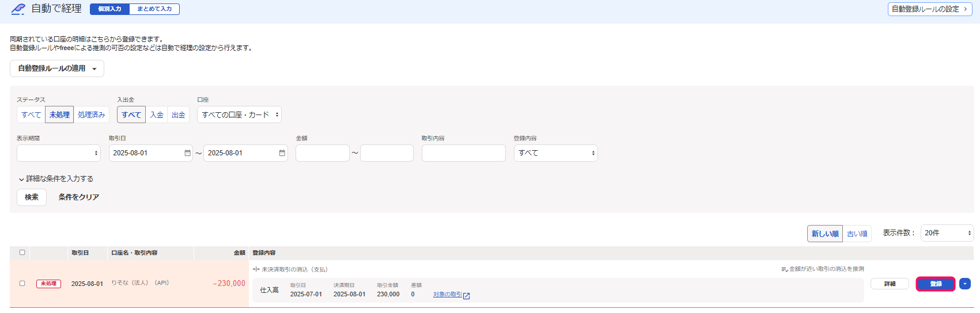Click the 取引内容 search input field

(x=464, y=153)
